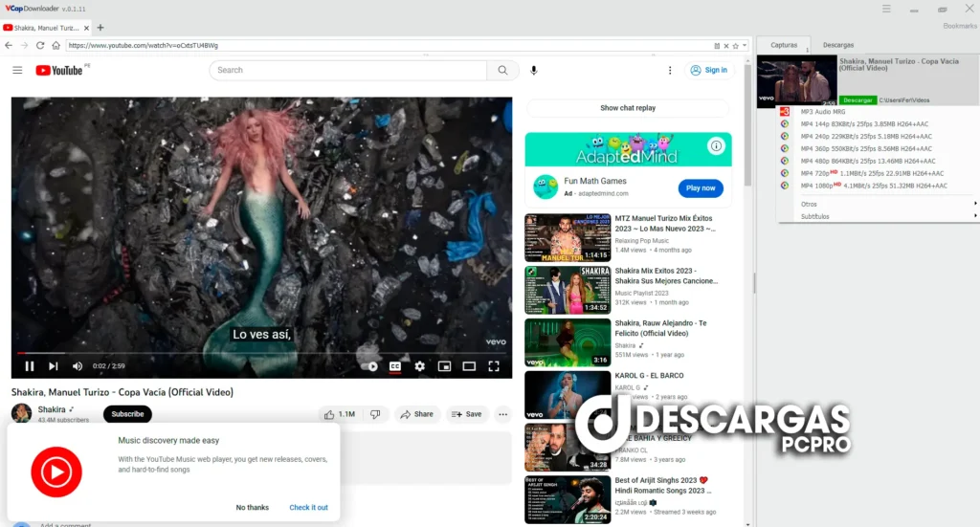Screen dimensions: 980x527
Task: Mute the video volume
Action: 78,365
